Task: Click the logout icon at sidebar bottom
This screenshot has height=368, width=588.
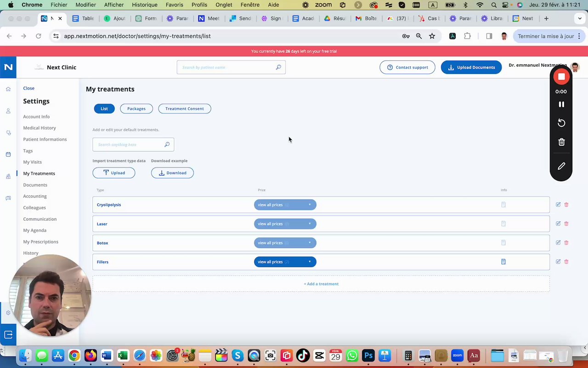Action: (x=8, y=335)
